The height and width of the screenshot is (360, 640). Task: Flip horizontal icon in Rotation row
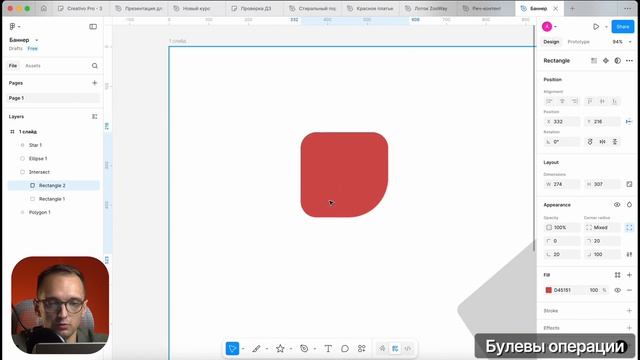tap(602, 142)
